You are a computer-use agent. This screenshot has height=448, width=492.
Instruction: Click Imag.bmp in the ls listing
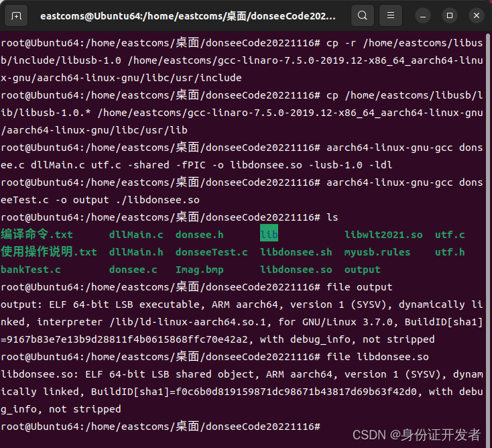tap(200, 270)
